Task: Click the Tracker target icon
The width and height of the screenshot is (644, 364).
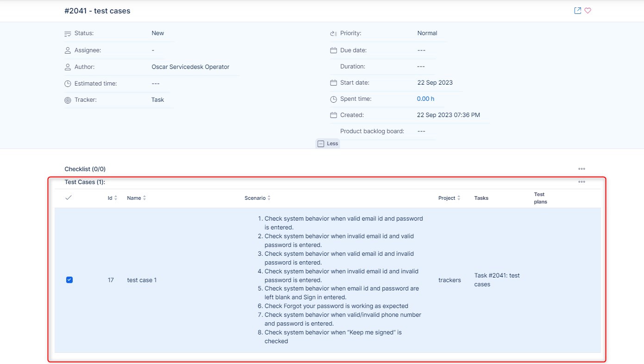Action: point(68,100)
